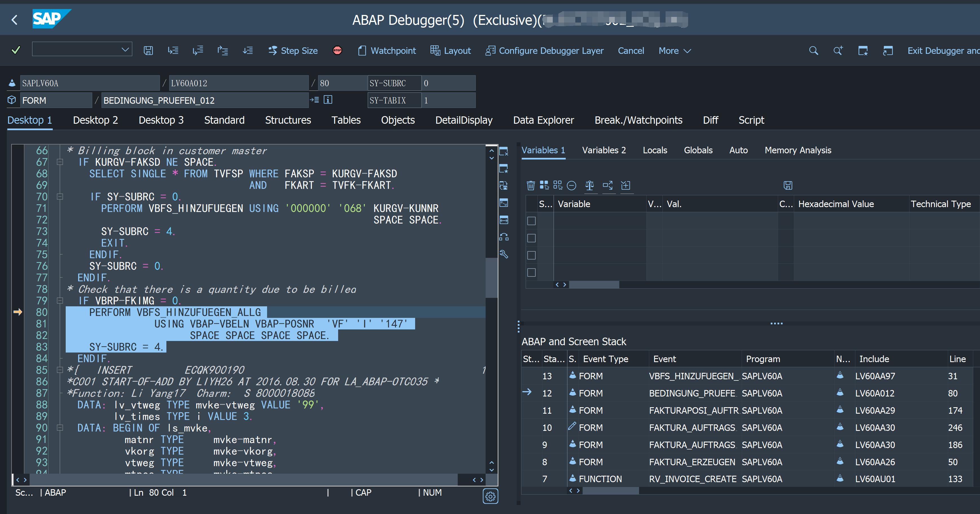Viewport: 980px width, 514px height.
Task: Click the Find Next magnifier-plus icon
Action: [838, 50]
